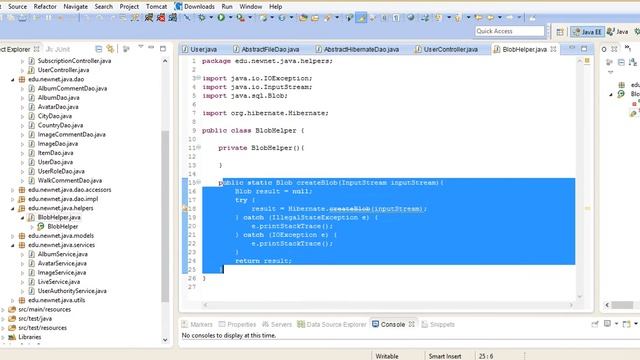Switch to the User.java editor tab

tap(200, 49)
